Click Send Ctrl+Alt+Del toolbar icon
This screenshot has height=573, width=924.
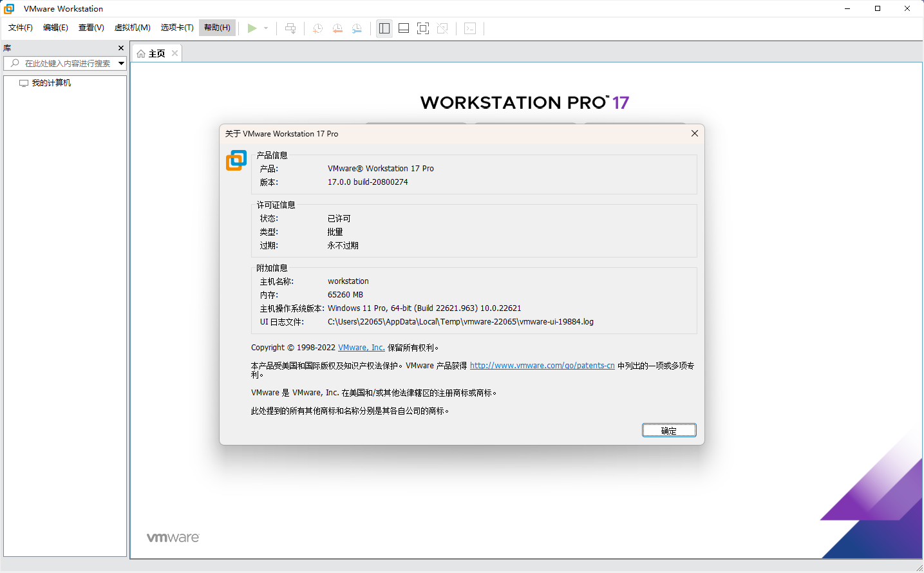(290, 28)
